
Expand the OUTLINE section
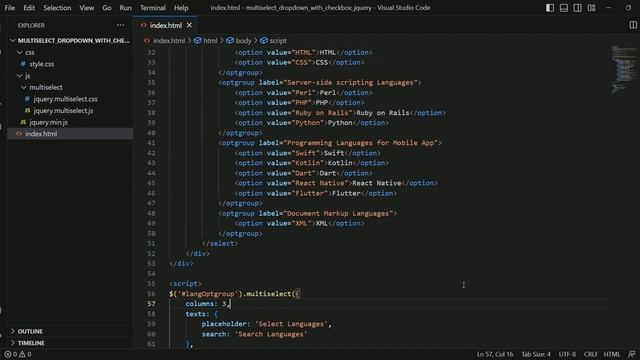70,331
